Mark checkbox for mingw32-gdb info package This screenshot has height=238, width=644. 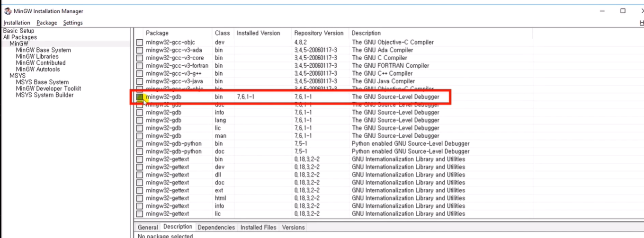tap(140, 113)
